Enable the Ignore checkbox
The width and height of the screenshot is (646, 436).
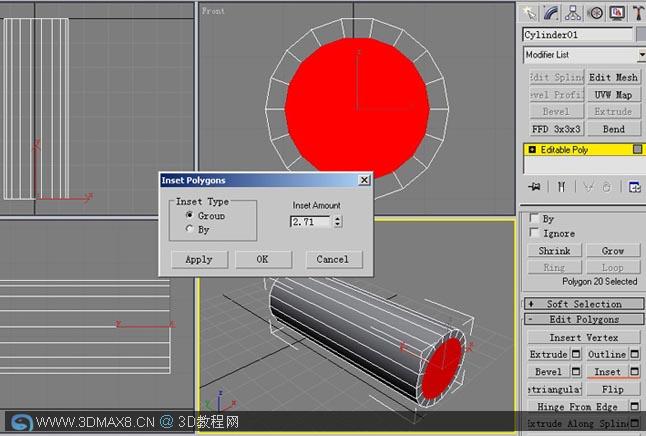tap(534, 233)
